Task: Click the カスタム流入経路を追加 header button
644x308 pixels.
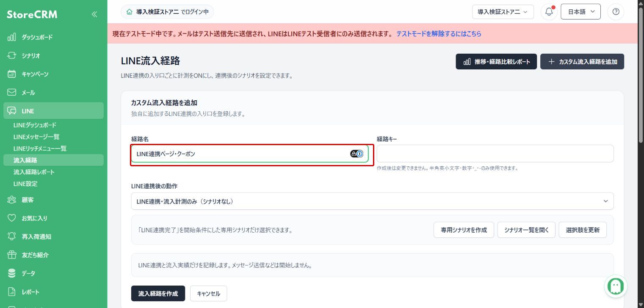Action: pos(582,61)
